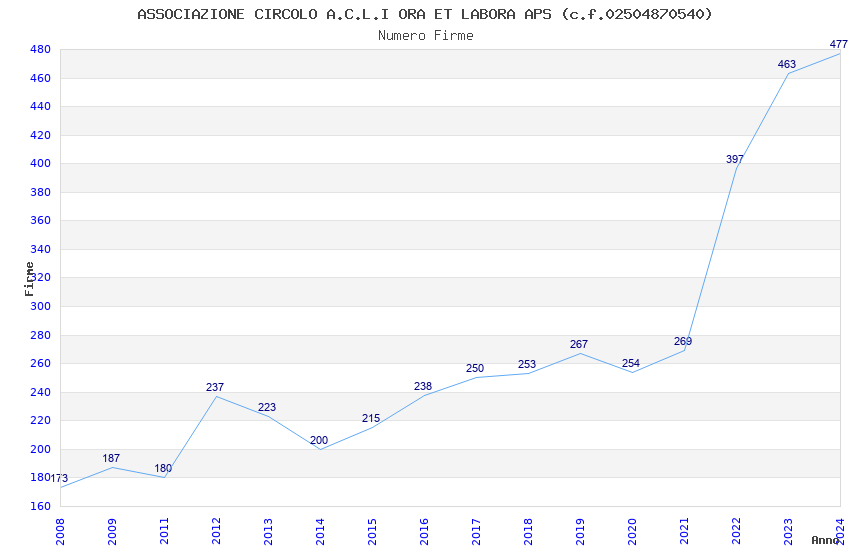Viewport: 850px width, 550px height.
Task: Click x-axis year label 2009
Action: coord(112,532)
